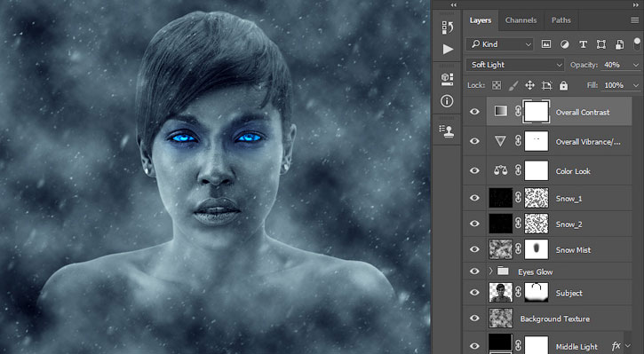Select the Color Look layer name

tap(573, 171)
